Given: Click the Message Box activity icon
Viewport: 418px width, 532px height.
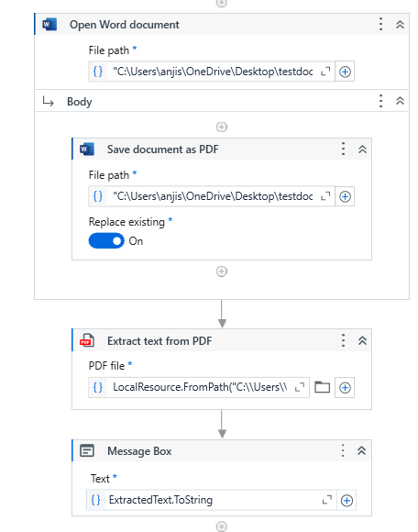Looking at the screenshot, I should click(87, 451).
